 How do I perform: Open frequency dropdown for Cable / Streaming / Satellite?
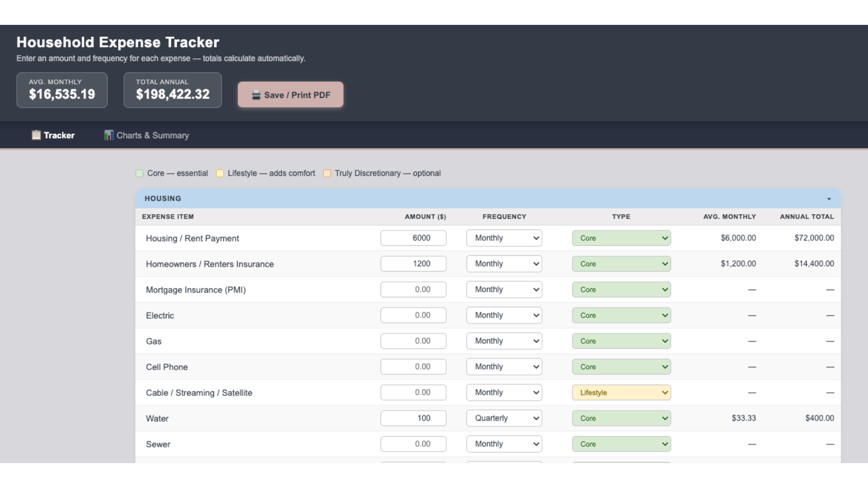504,393
